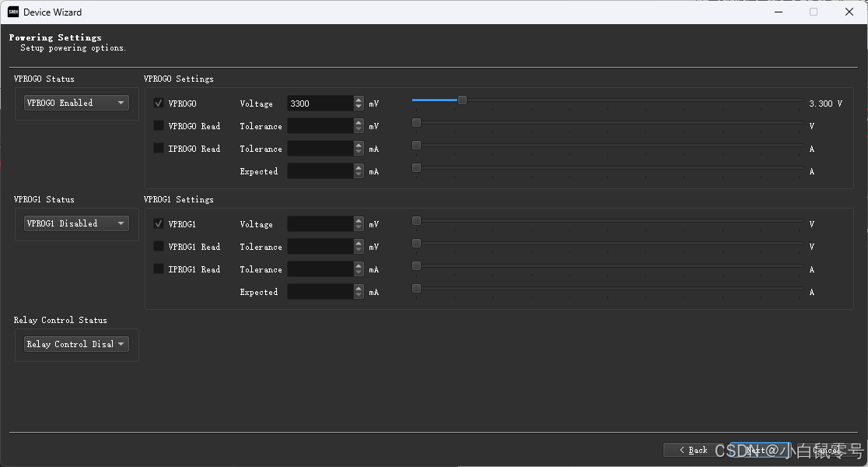Click the down arrow on IPROG1 Tolerance mA field
This screenshot has width=868, height=467.
[358, 272]
